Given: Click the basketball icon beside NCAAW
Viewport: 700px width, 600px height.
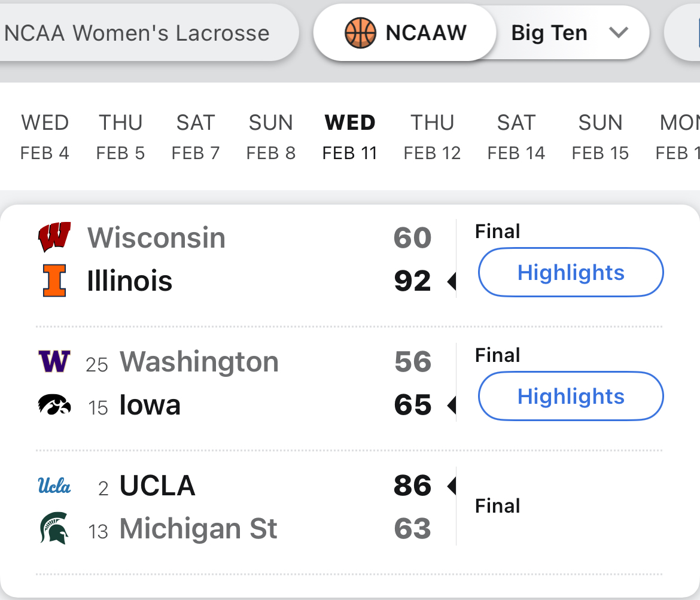Looking at the screenshot, I should point(360,33).
